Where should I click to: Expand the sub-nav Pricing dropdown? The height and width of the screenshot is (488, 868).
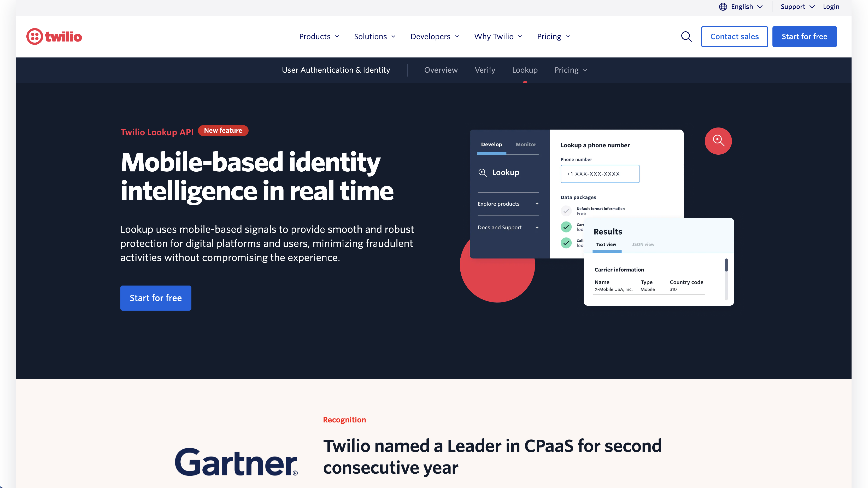click(571, 70)
